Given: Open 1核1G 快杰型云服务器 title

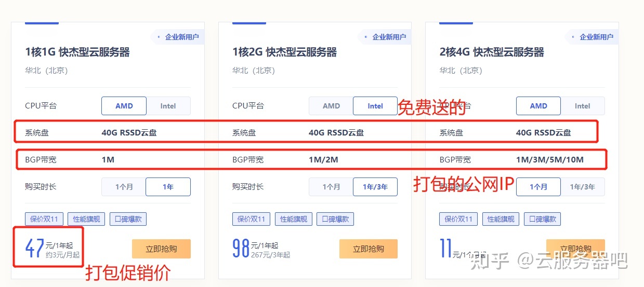Looking at the screenshot, I should (x=77, y=52).
